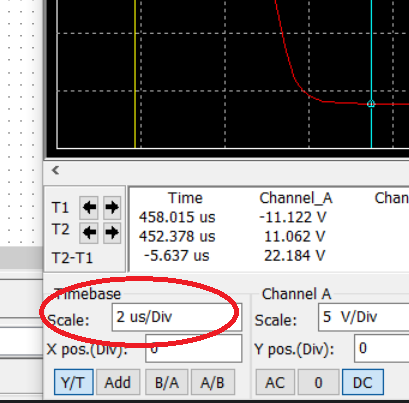Set Channel A coupling to AC

coord(275,382)
